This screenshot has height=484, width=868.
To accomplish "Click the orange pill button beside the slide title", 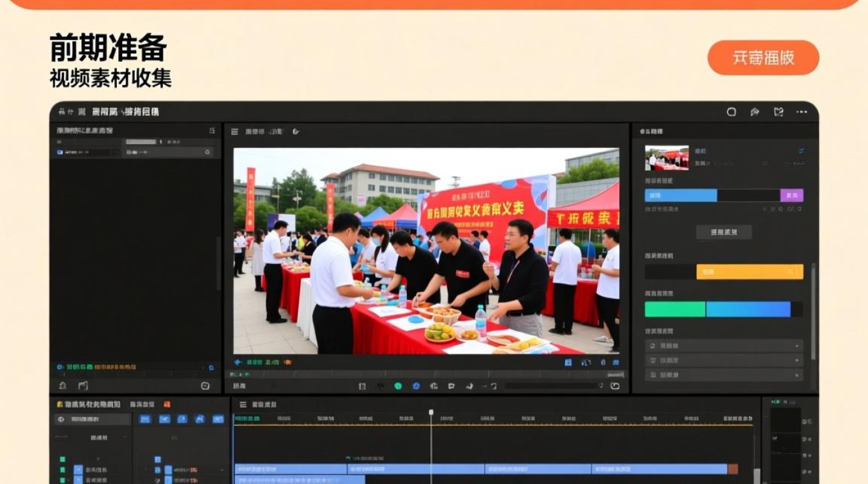I will click(x=763, y=58).
